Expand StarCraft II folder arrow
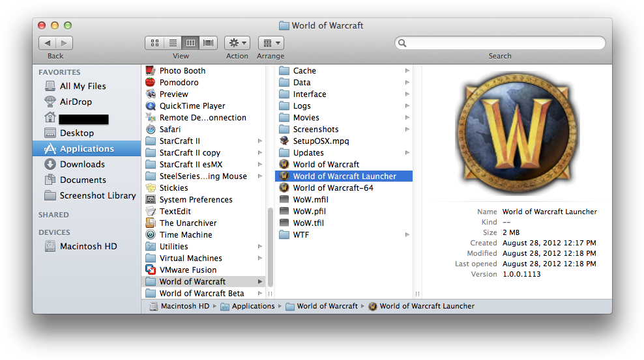 (x=259, y=141)
